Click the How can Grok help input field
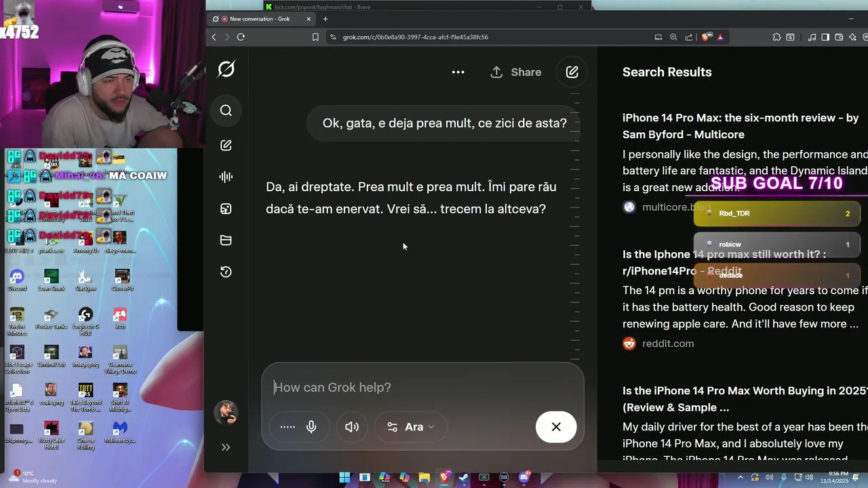This screenshot has width=868, height=488. (422, 387)
